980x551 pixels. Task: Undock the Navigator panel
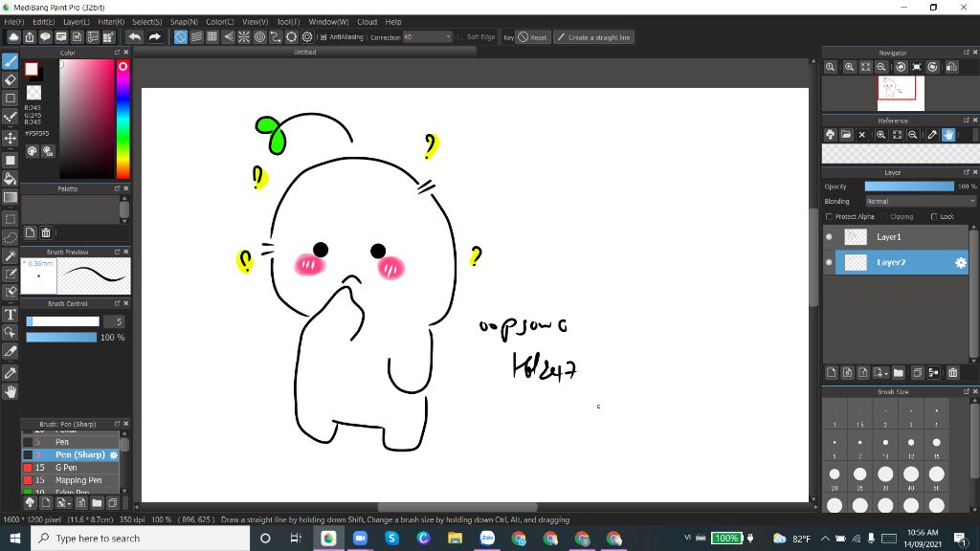pos(967,53)
